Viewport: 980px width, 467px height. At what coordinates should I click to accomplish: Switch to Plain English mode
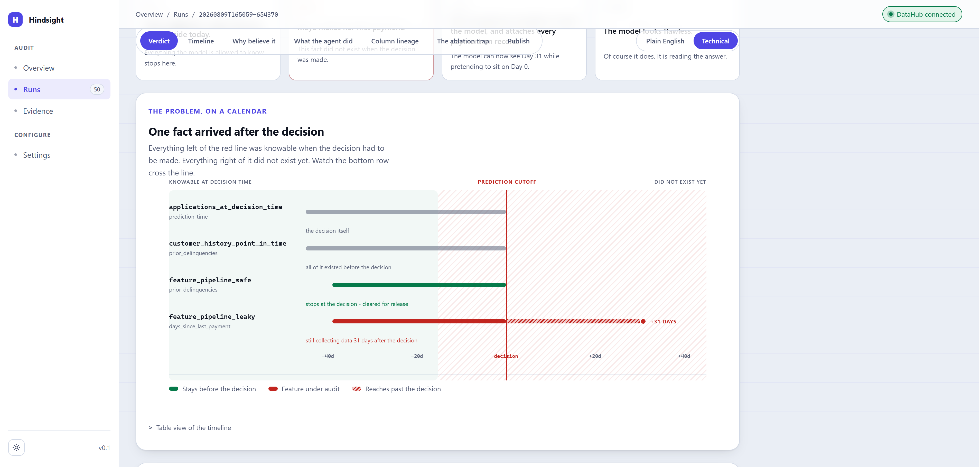coord(665,41)
